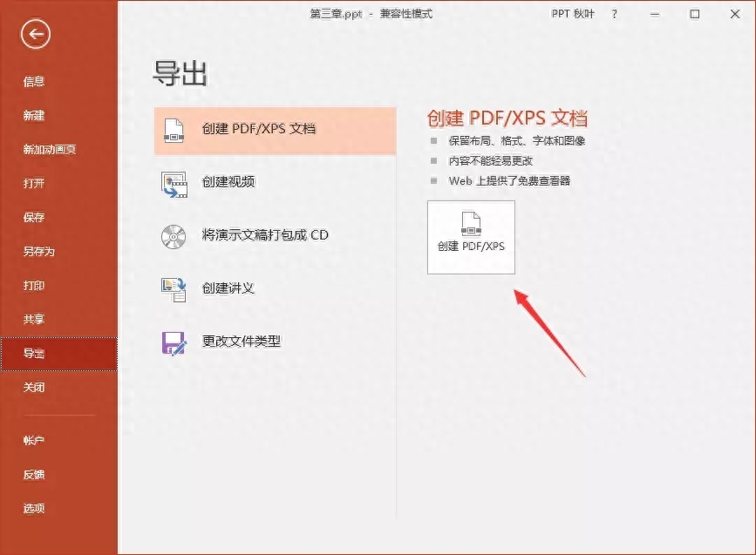The height and width of the screenshot is (555, 756).
Task: Click the Package for CD disc icon
Action: pos(174,236)
